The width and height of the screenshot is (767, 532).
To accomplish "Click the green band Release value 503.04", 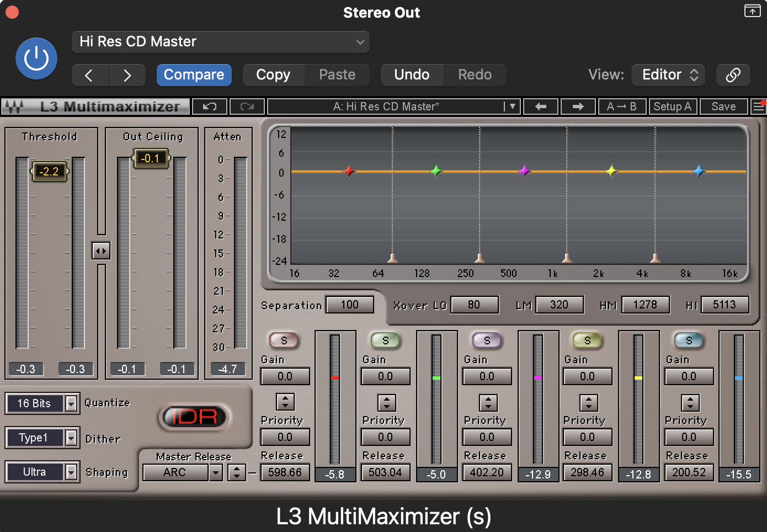I will 385,472.
